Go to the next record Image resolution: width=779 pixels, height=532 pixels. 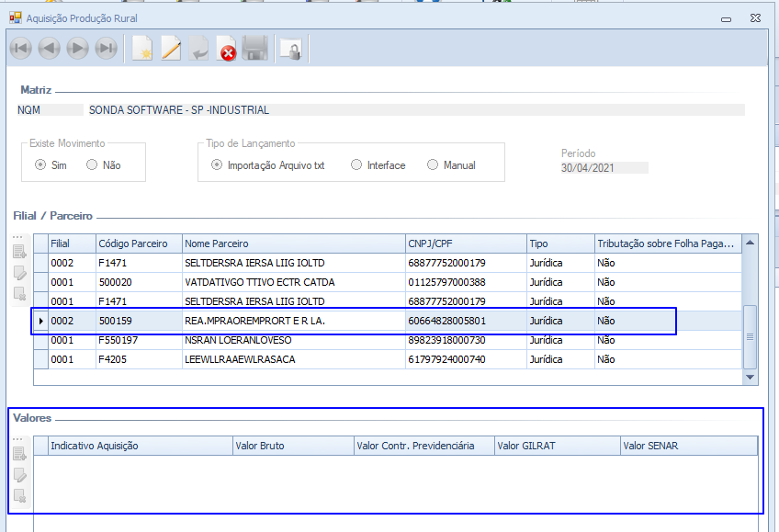[77, 49]
